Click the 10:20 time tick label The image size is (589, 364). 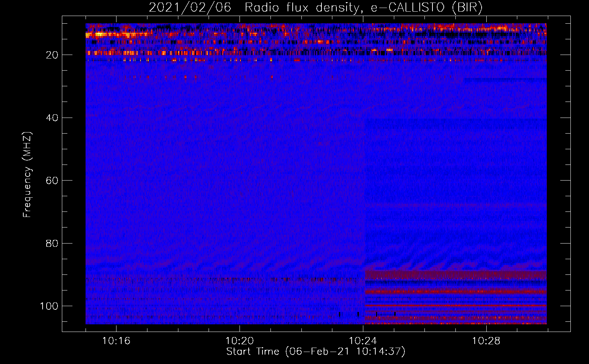[x=240, y=341]
